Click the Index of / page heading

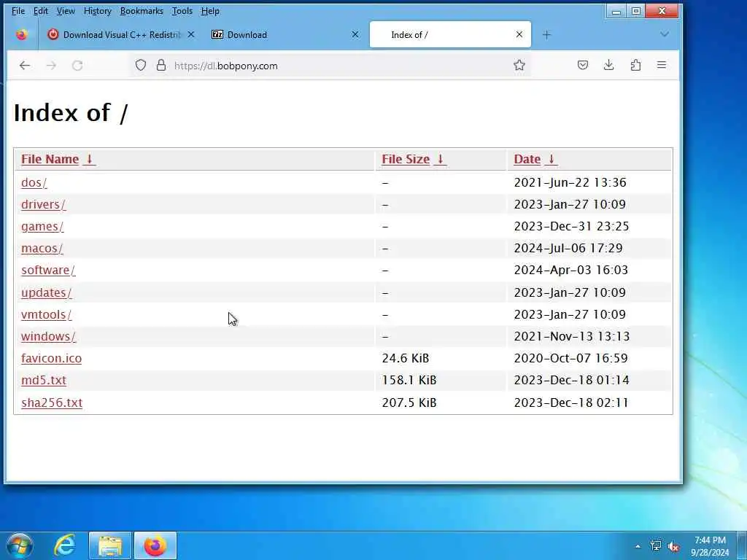(x=71, y=113)
